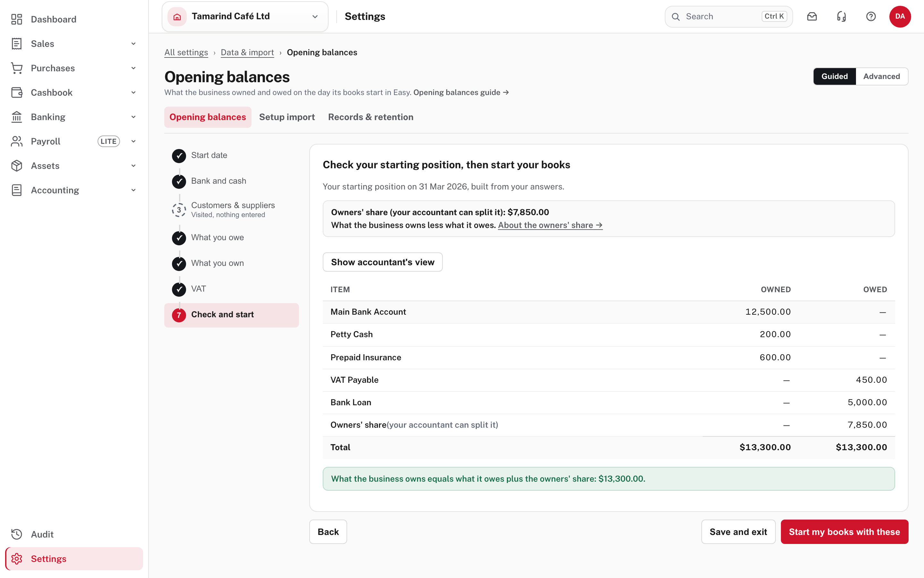Click Start my books with these
924x578 pixels.
tap(844, 532)
